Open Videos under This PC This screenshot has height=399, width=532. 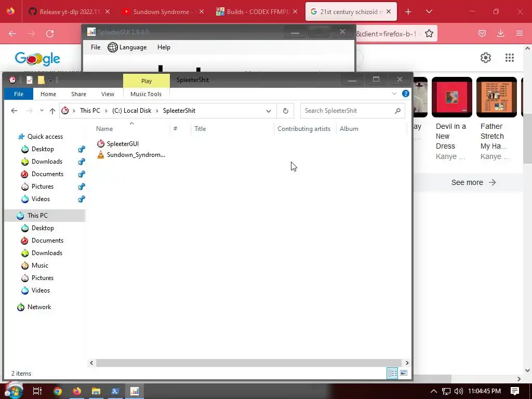coord(41,290)
